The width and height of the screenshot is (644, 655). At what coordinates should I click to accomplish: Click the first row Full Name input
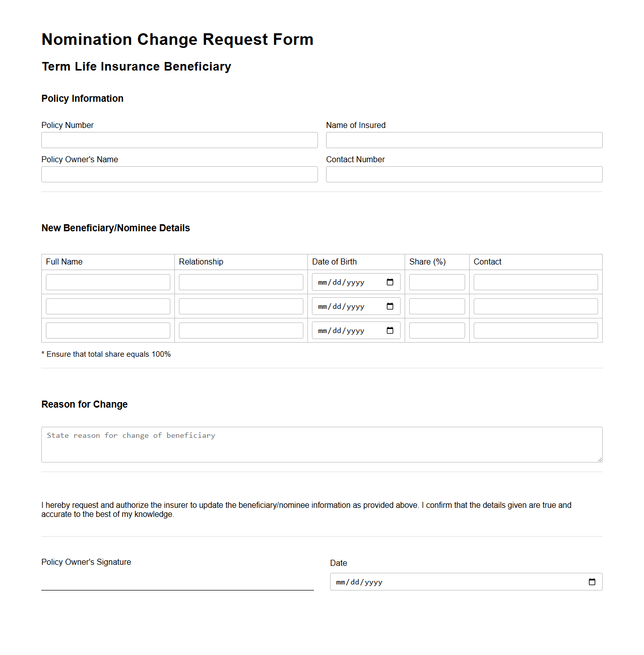point(107,282)
